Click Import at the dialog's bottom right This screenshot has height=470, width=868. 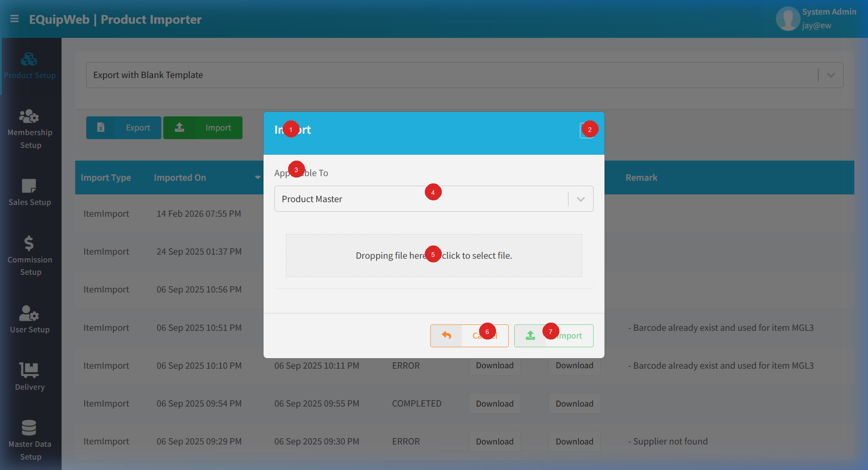pos(553,336)
